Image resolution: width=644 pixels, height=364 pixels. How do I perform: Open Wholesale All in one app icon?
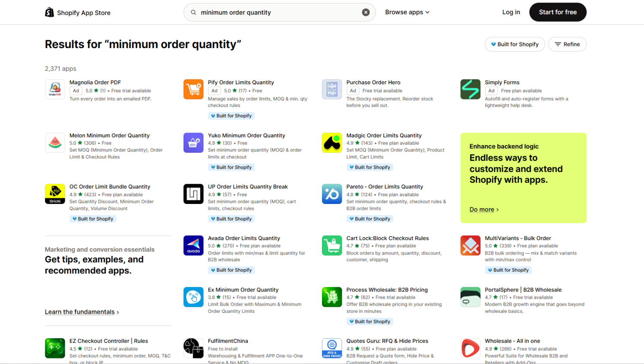click(470, 348)
